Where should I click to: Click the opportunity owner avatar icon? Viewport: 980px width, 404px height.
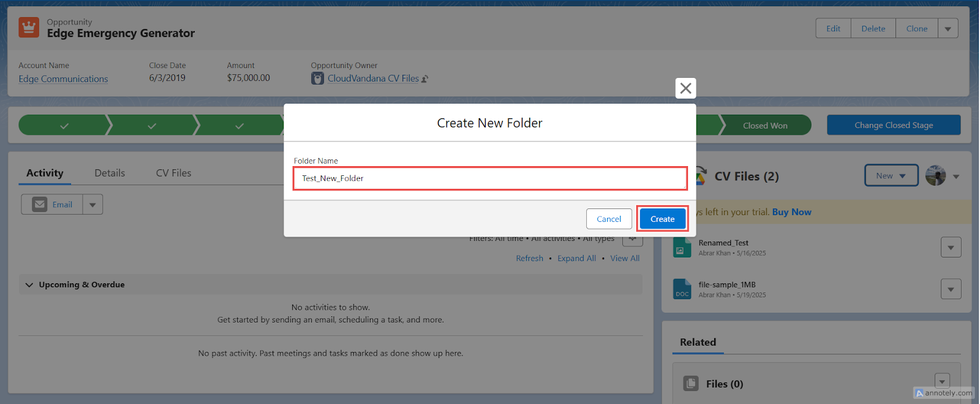pos(317,78)
